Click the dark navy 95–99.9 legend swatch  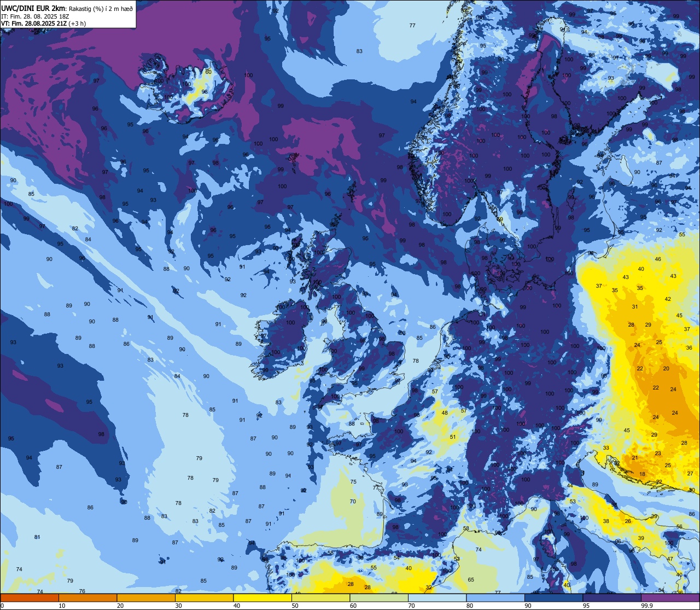coord(612,597)
